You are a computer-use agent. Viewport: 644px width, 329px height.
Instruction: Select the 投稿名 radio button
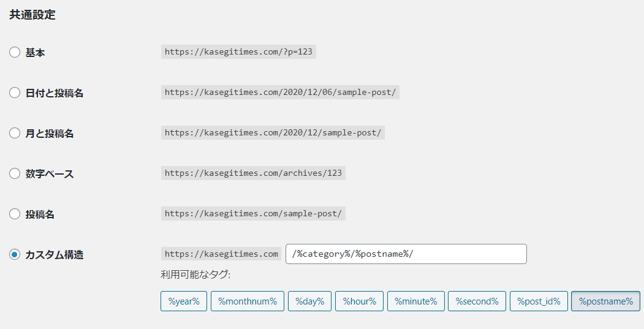coord(15,214)
